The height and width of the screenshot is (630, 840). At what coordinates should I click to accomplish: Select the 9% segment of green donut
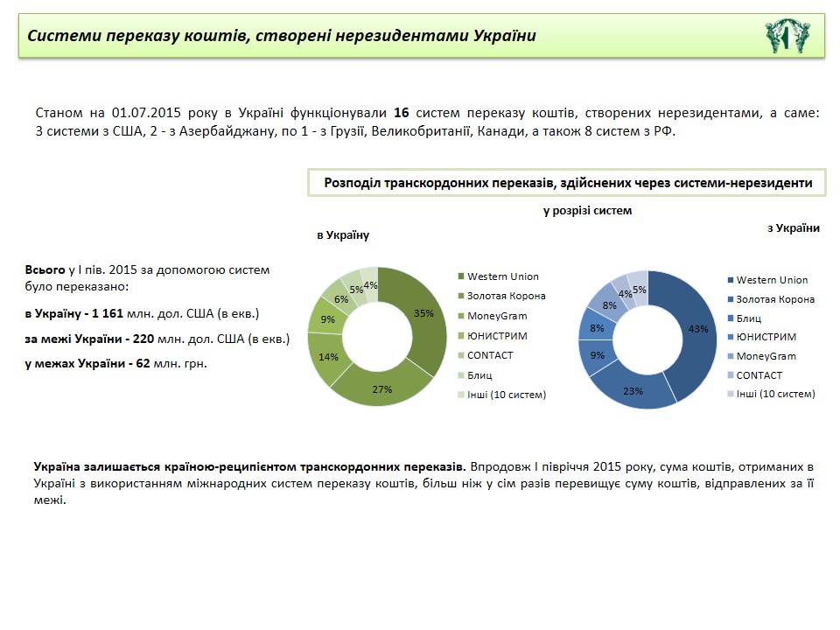tap(326, 319)
